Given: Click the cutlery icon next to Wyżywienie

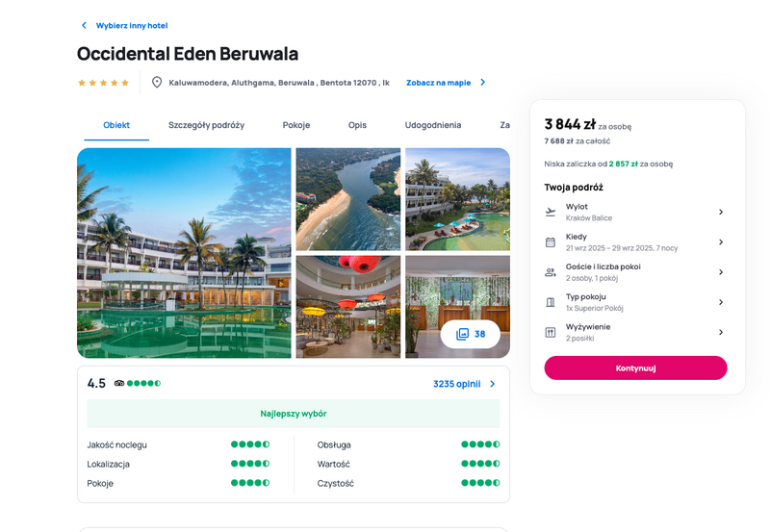Looking at the screenshot, I should (x=551, y=332).
